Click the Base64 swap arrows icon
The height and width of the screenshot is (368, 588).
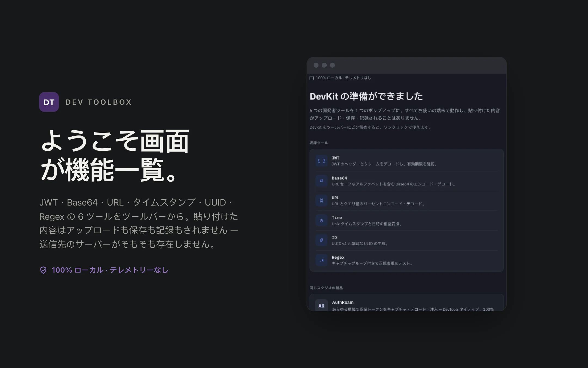click(321, 181)
